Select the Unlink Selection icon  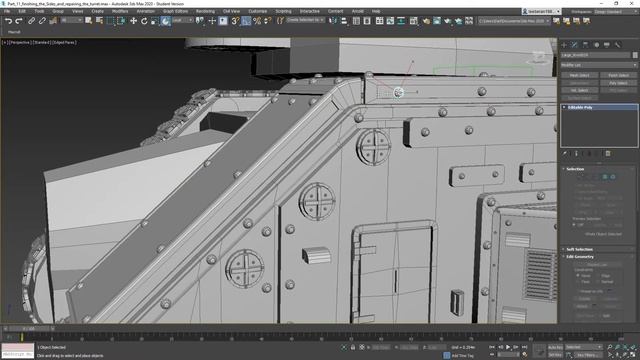pyautogui.click(x=42, y=21)
